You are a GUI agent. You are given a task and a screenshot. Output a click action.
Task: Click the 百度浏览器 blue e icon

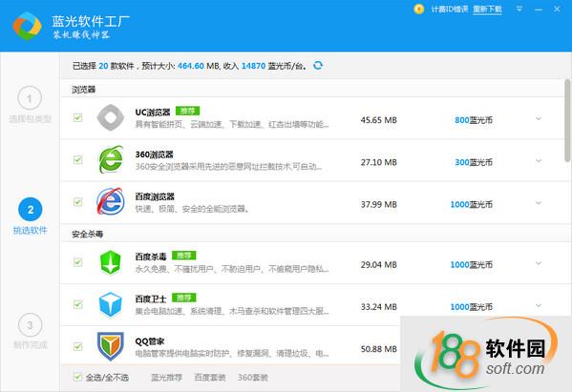110,201
